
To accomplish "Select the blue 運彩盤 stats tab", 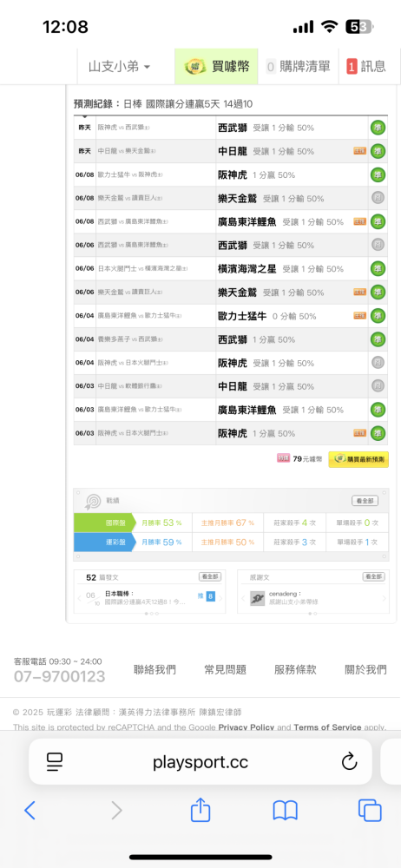I will [x=105, y=542].
